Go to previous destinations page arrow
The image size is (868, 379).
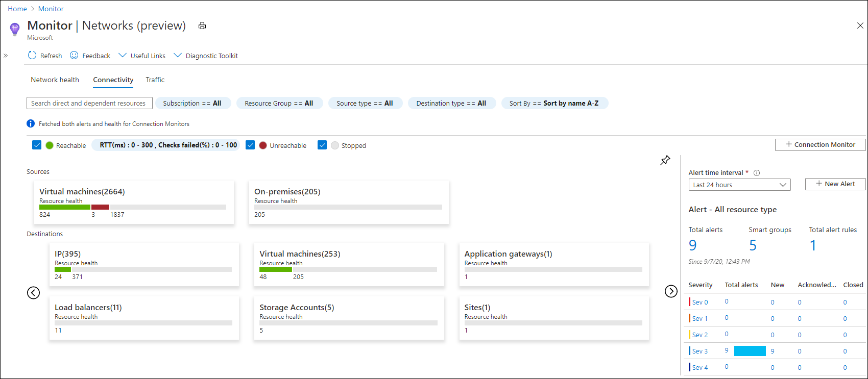(33, 292)
